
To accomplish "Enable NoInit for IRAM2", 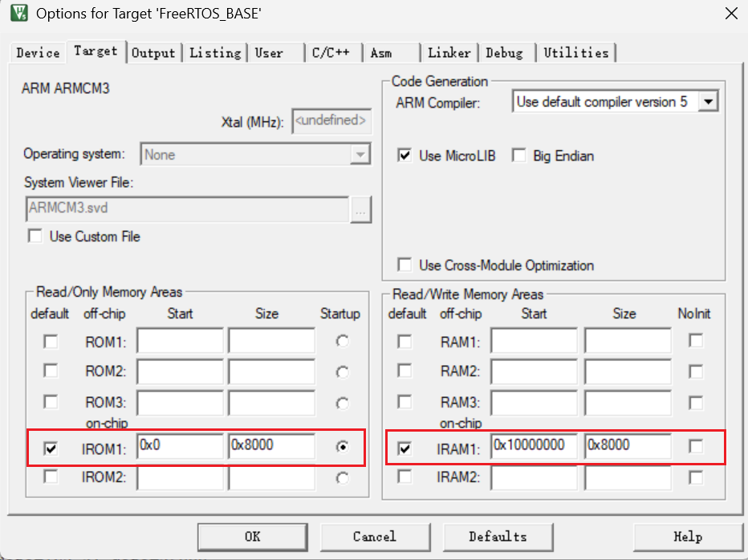I will (696, 477).
